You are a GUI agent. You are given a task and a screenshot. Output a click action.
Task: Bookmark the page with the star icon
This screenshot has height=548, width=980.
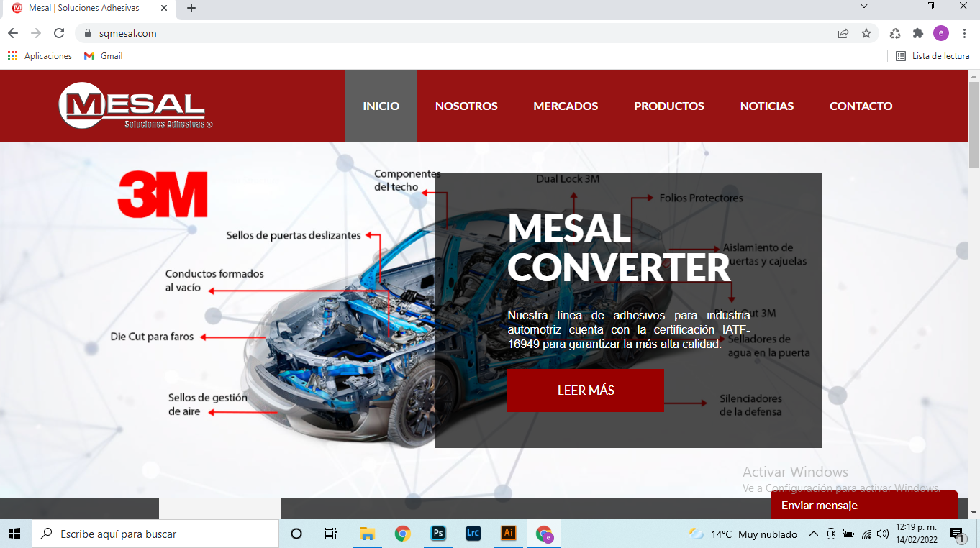click(x=867, y=33)
